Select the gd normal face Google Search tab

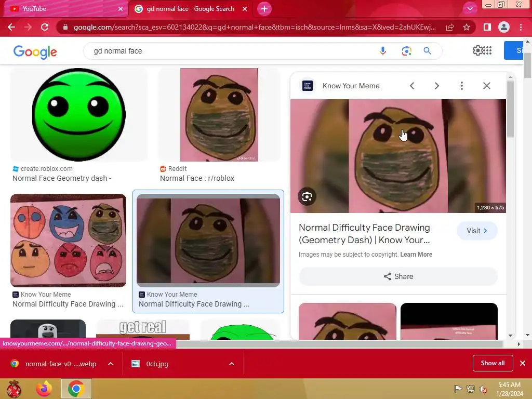point(191,9)
